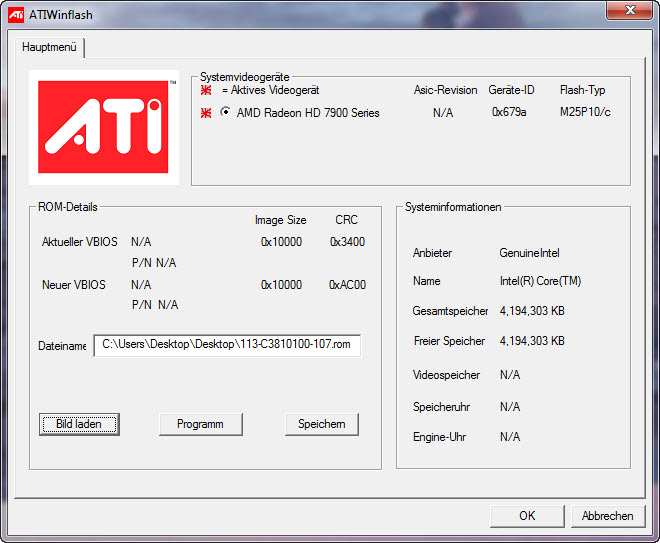The width and height of the screenshot is (660, 543).
Task: Click the large ATI logo image
Action: pos(104,127)
